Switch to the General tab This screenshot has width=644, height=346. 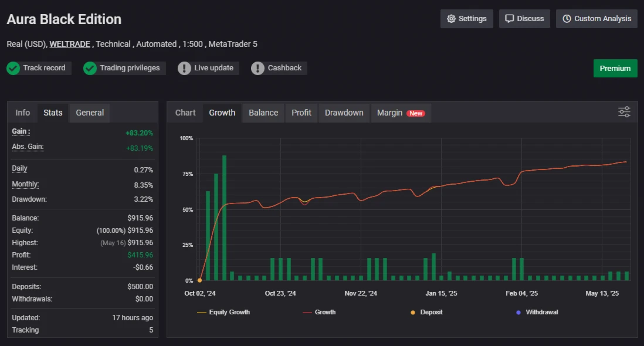tap(90, 113)
